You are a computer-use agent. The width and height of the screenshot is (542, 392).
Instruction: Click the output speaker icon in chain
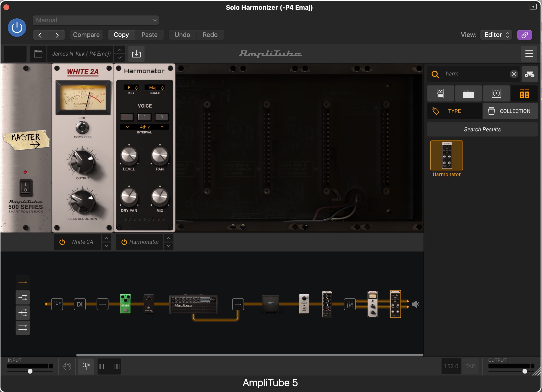click(x=416, y=304)
